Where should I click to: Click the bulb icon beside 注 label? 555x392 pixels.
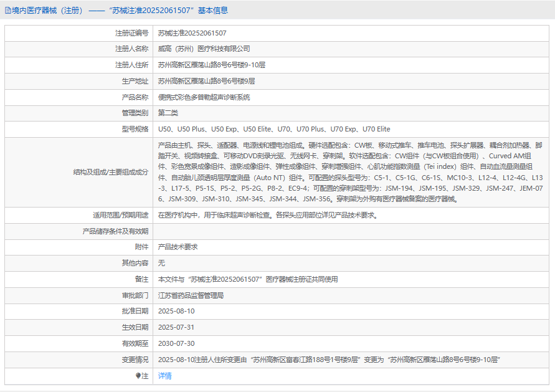click(x=138, y=376)
